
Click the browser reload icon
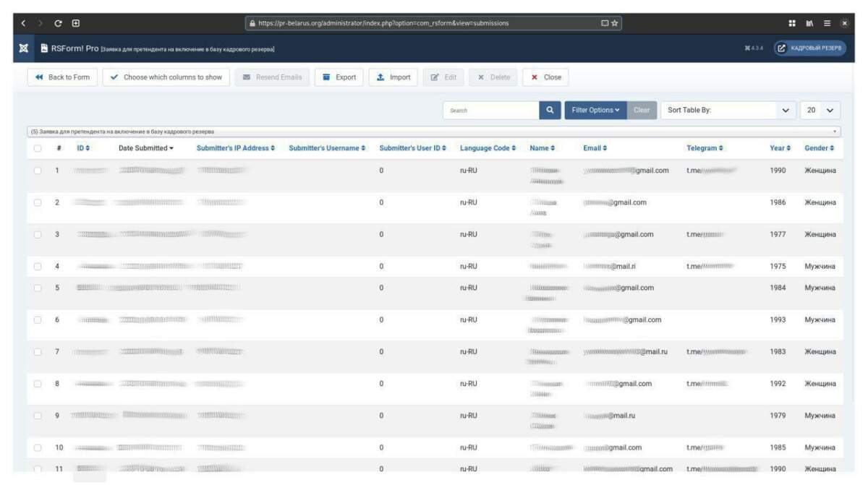[59, 23]
